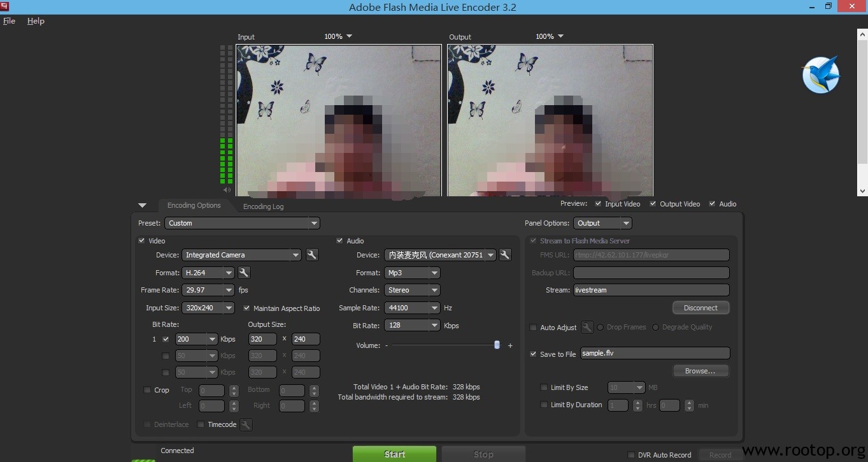Toggle Save to File checkbox
868x462 pixels.
tap(533, 354)
